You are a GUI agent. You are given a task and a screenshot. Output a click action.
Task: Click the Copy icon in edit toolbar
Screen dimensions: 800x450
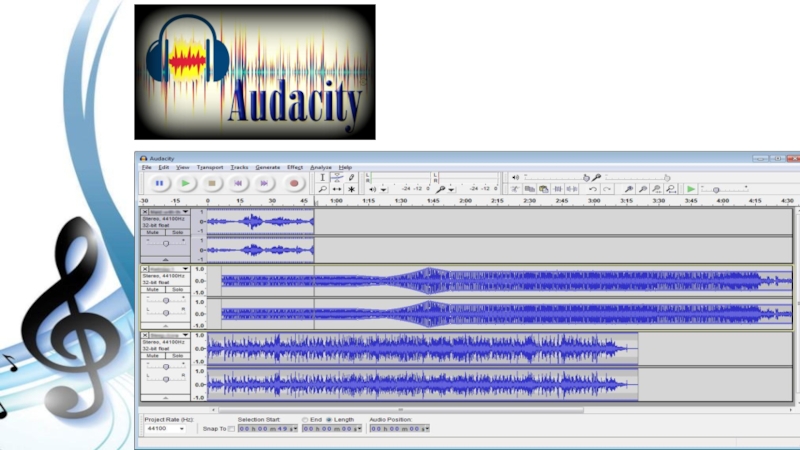[530, 189]
